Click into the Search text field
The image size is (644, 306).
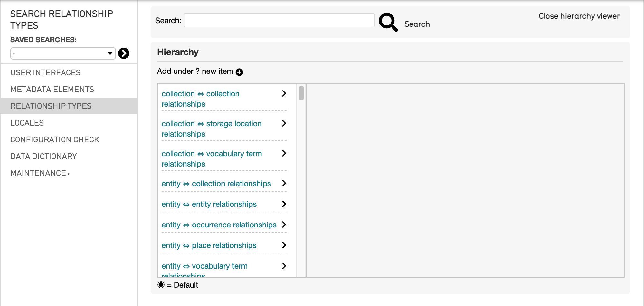click(x=279, y=21)
